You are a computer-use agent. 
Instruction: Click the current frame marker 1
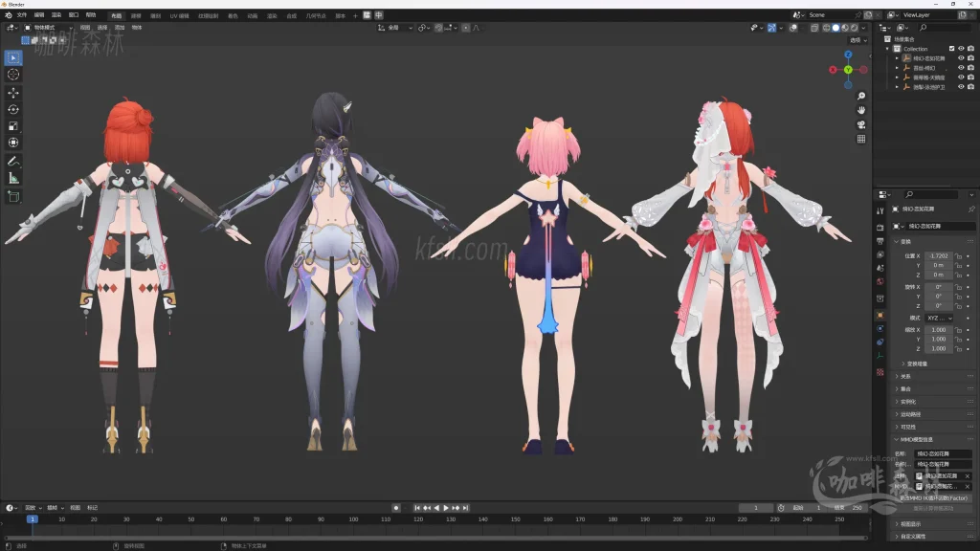tap(32, 519)
